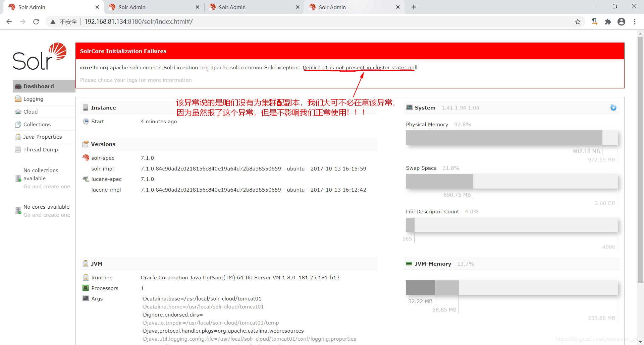The width and height of the screenshot is (644, 345).
Task: Click the Runtime Java icon
Action: [86, 277]
